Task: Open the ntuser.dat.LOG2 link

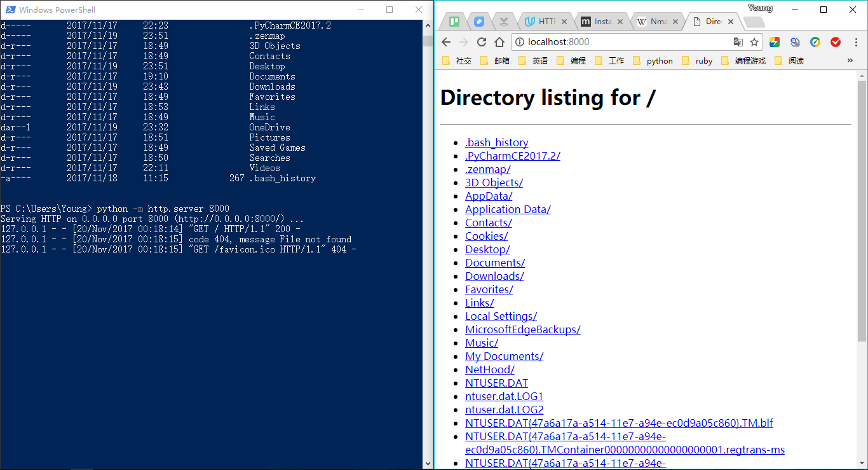Action: (505, 410)
